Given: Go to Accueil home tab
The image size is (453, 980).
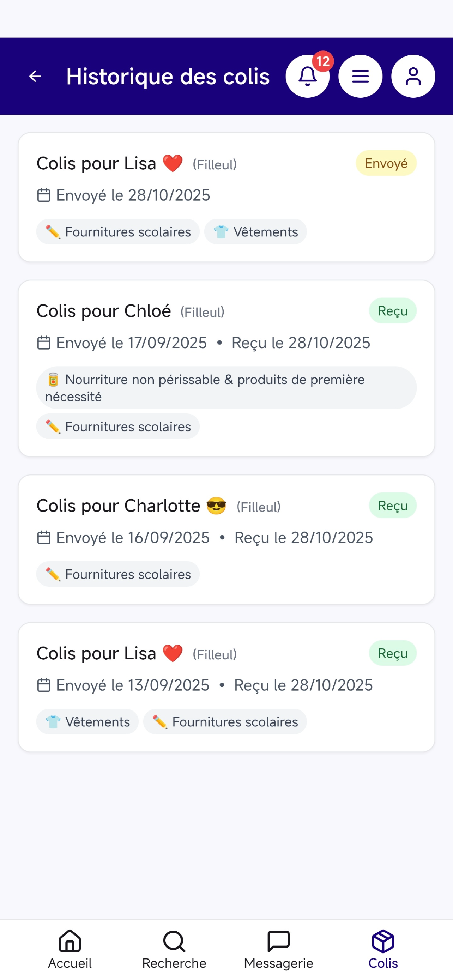Looking at the screenshot, I should pyautogui.click(x=70, y=950).
